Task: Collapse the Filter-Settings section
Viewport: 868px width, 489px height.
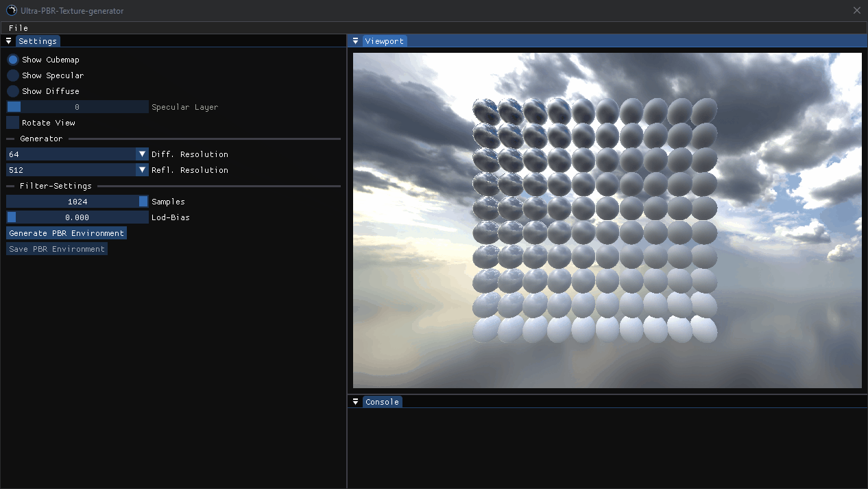Action: [10, 185]
